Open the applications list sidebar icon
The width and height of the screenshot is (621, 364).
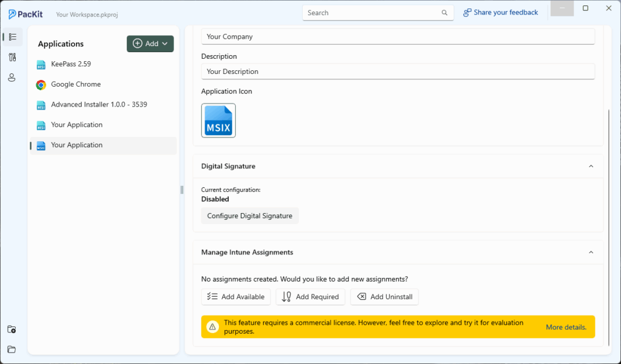coord(12,37)
